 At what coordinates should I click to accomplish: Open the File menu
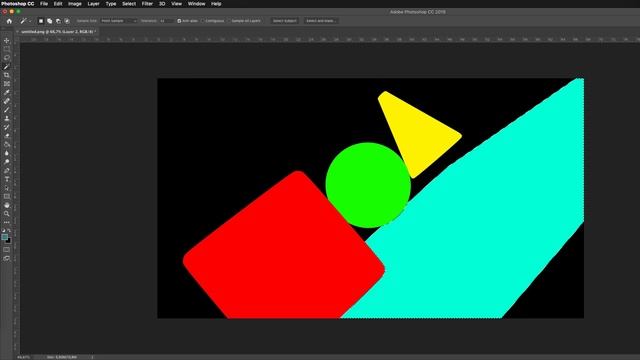click(44, 4)
